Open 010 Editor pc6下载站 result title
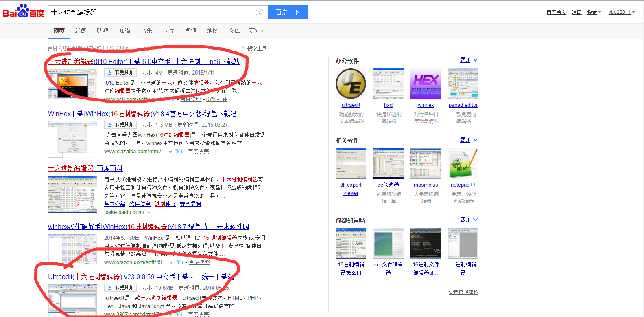 tap(144, 62)
